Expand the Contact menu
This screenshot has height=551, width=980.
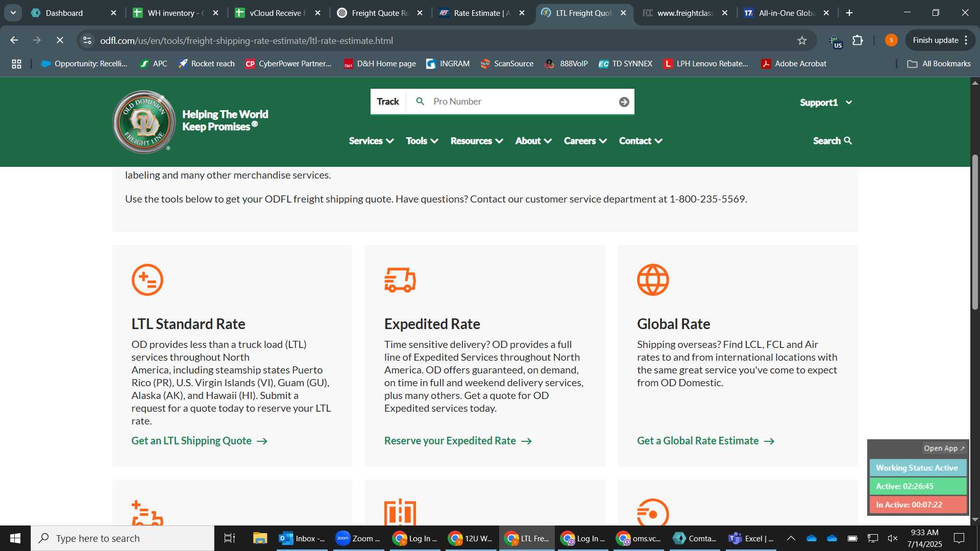pyautogui.click(x=641, y=141)
